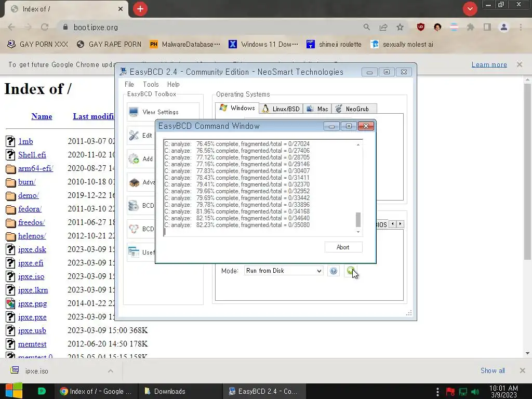Screen dimensions: 532x399
Task: Open the Chrome profile avatar
Action: coord(504,27)
